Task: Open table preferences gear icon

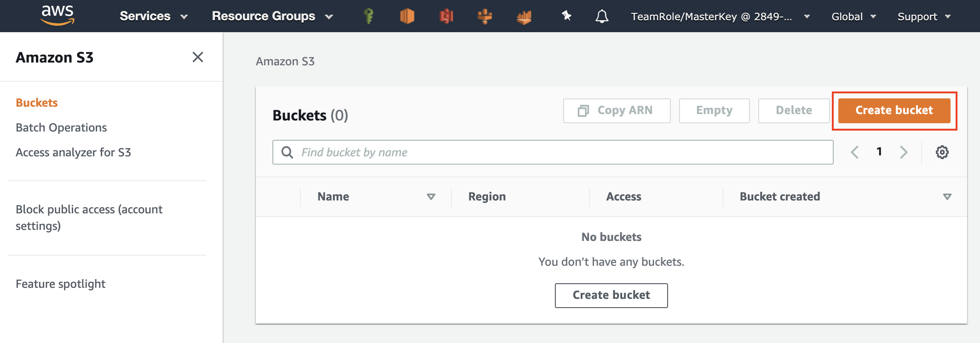Action: 942,152
